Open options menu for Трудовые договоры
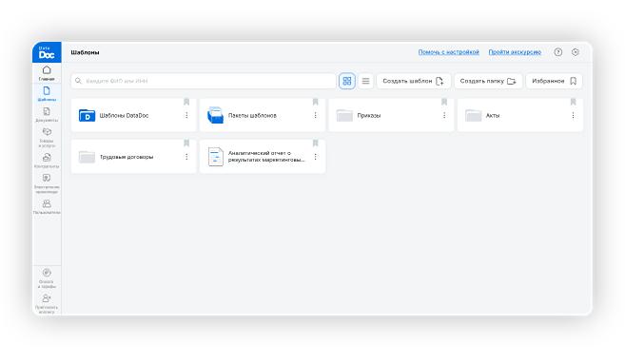Image resolution: width=625 pixels, height=364 pixels. coord(186,157)
